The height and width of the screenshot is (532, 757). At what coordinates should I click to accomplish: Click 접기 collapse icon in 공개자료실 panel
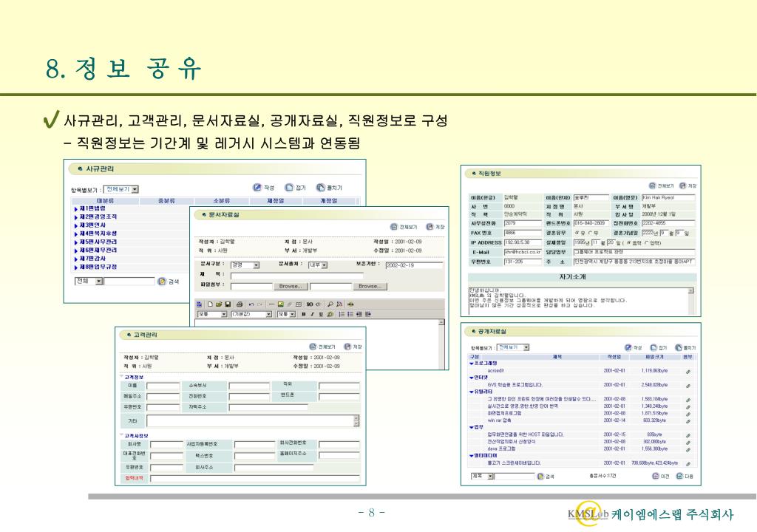654,347
